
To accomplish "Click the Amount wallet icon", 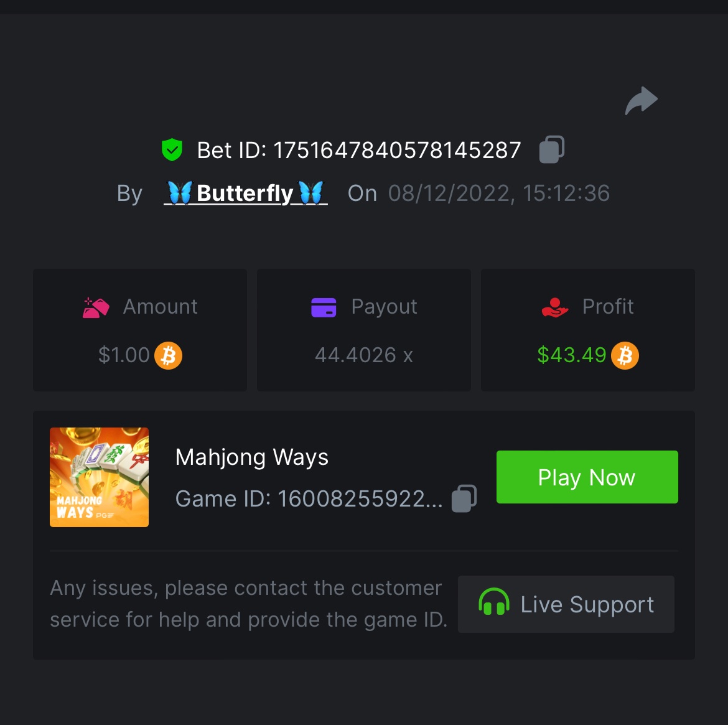I will (96, 307).
